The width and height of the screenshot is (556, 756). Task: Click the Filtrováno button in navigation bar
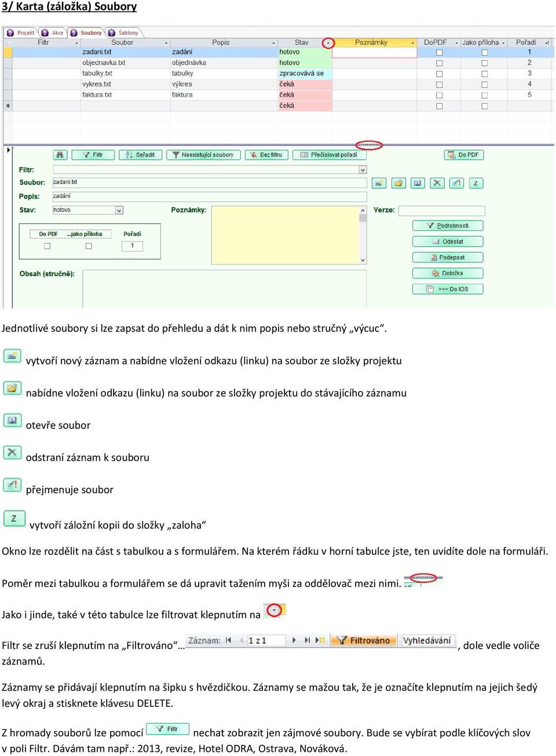(364, 640)
